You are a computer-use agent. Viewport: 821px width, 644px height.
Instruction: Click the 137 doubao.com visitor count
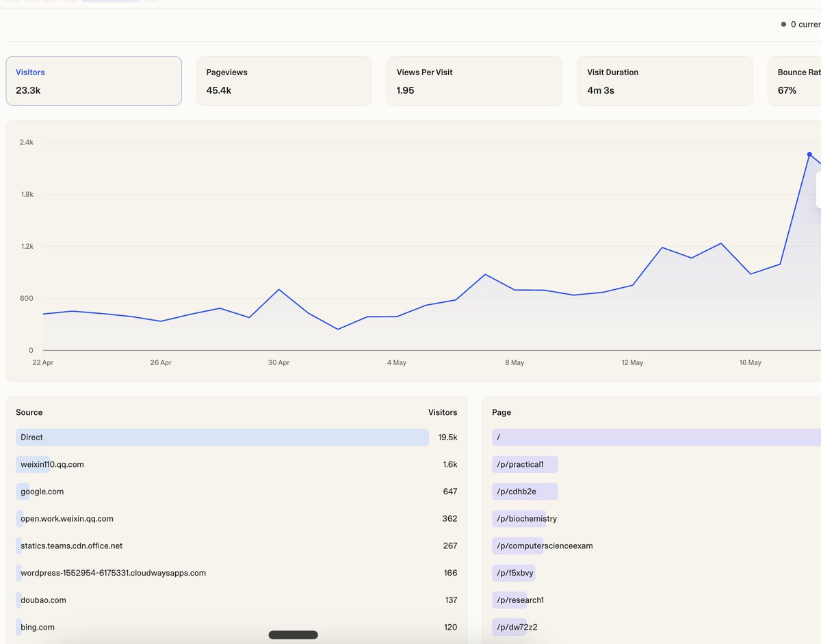[x=451, y=600]
